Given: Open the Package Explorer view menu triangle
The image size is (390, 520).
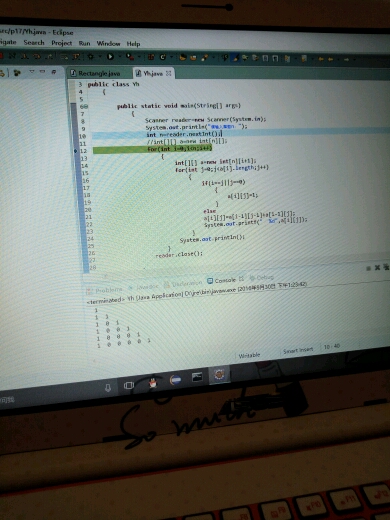Looking at the screenshot, I should tap(32, 72).
